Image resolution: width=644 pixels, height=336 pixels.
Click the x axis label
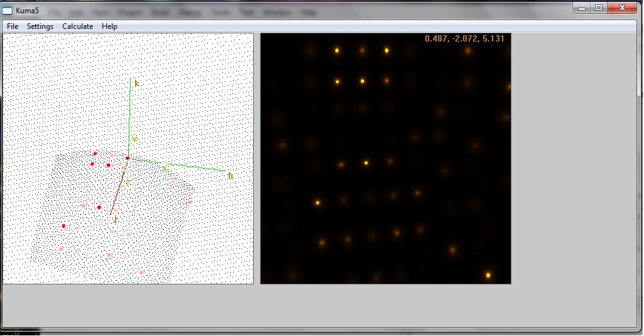click(x=164, y=167)
